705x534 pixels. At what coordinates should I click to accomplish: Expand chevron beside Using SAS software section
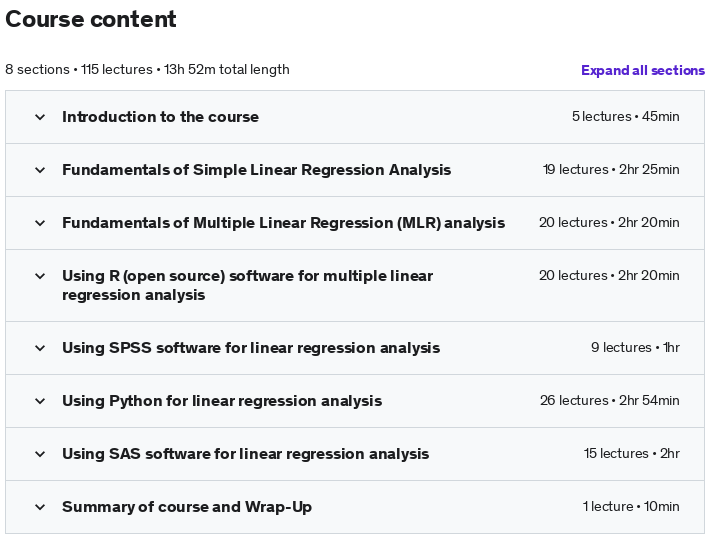pyautogui.click(x=40, y=454)
